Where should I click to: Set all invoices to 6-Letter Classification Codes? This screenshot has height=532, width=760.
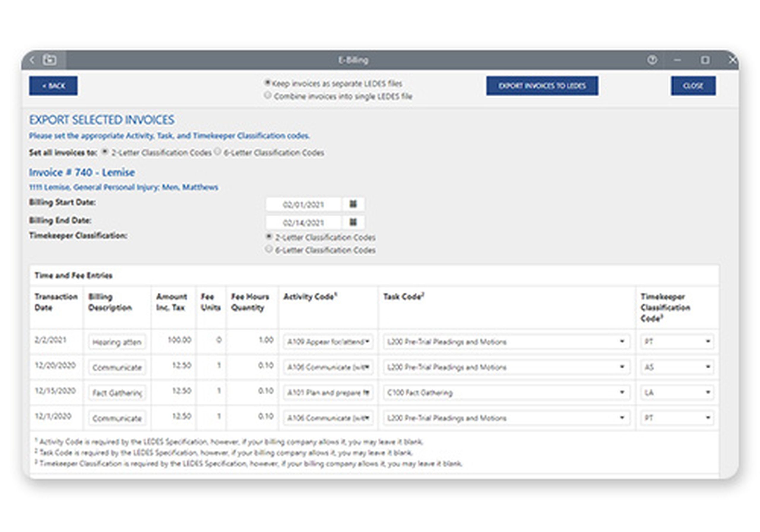[x=218, y=152]
